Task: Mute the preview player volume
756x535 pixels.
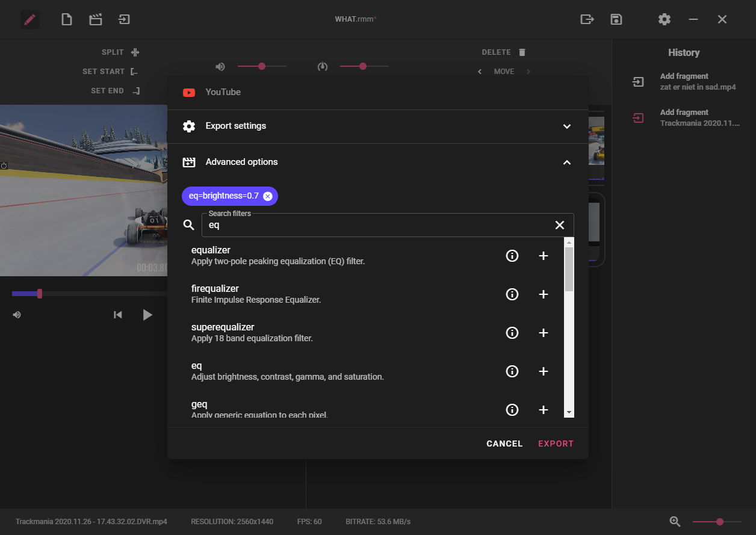Action: pyautogui.click(x=17, y=315)
